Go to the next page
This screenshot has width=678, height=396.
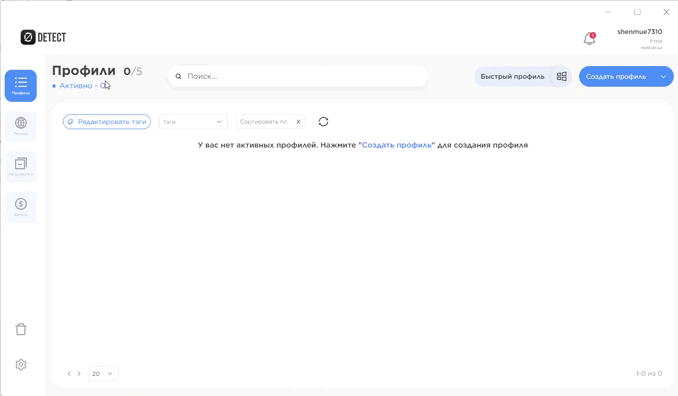coord(79,374)
